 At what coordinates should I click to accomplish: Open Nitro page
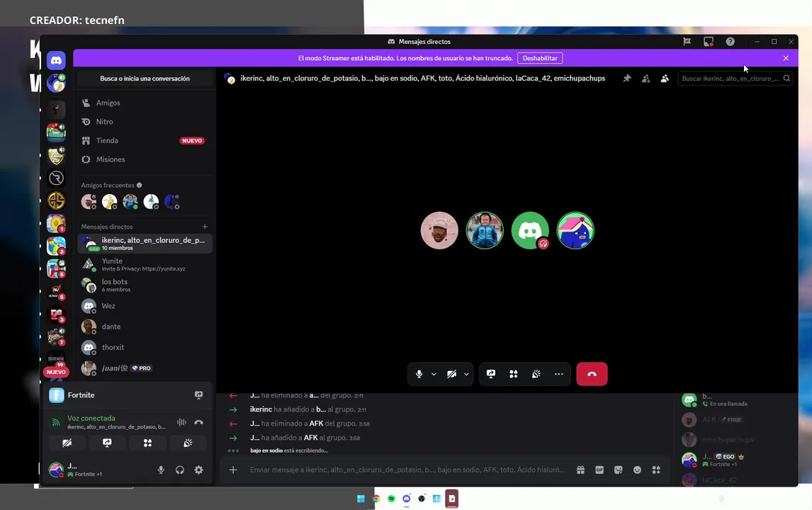click(x=145, y=122)
